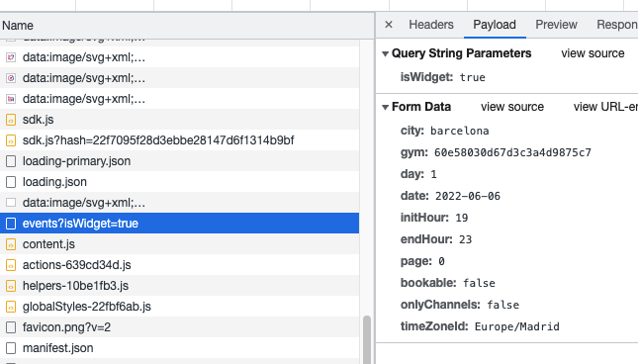Click document icon beside events?isWidget=true
This screenshot has height=364, width=638.
click(11, 224)
